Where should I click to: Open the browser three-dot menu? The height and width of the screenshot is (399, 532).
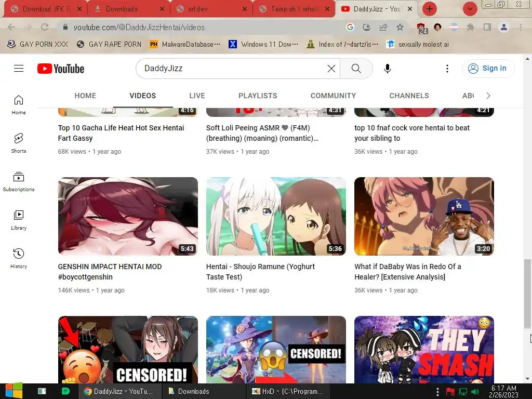[521, 27]
